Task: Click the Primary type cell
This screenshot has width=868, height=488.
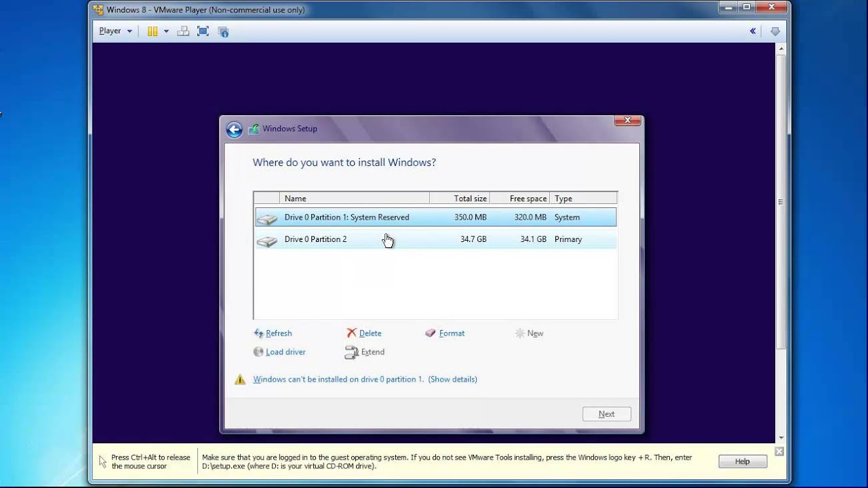Action: 568,239
